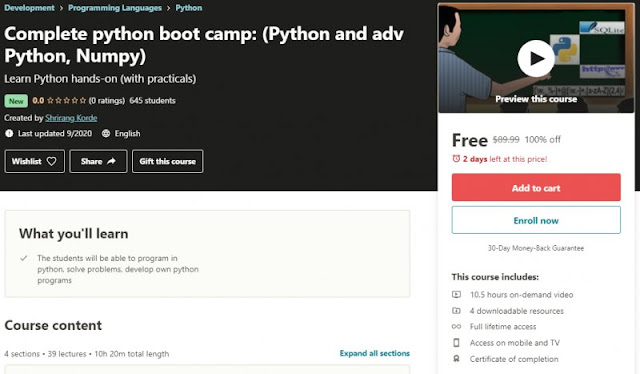Click the course star rating
The height and width of the screenshot is (374, 640).
click(67, 100)
